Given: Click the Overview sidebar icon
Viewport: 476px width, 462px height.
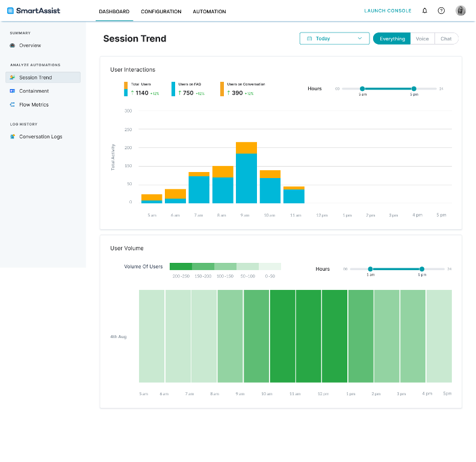Looking at the screenshot, I should click(x=13, y=46).
